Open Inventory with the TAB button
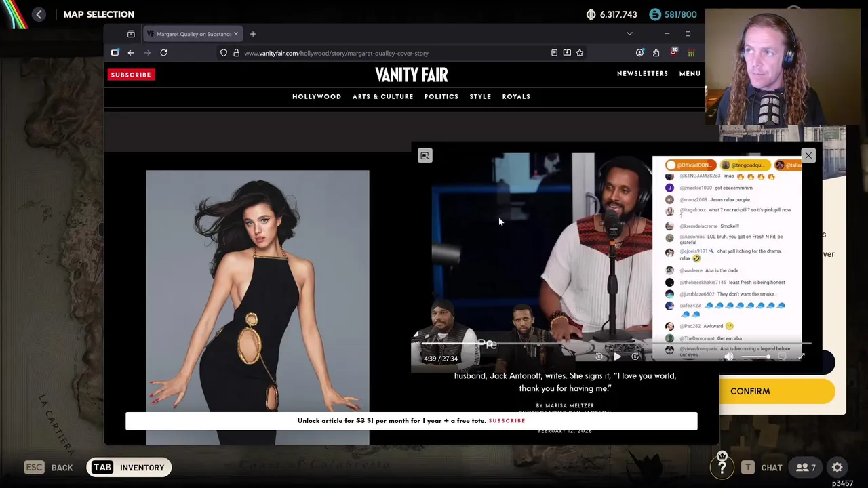 (128, 468)
